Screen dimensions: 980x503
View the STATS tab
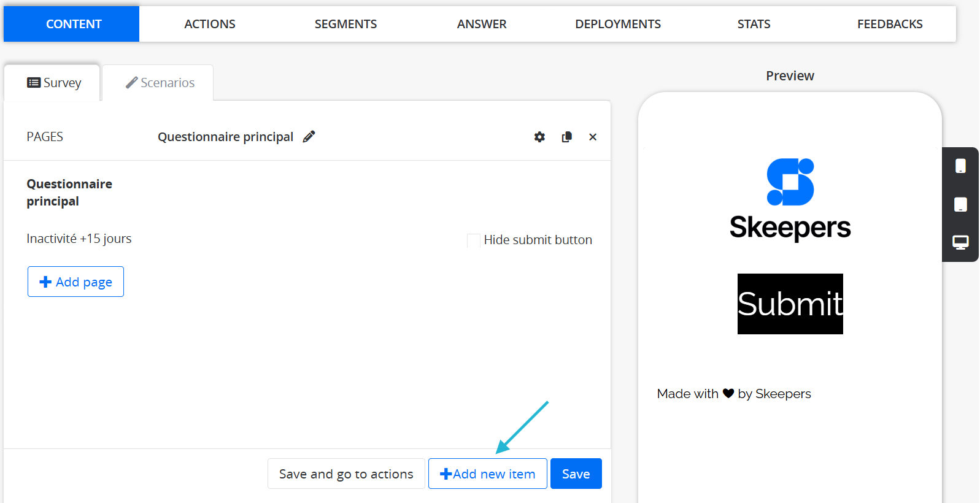pos(754,24)
